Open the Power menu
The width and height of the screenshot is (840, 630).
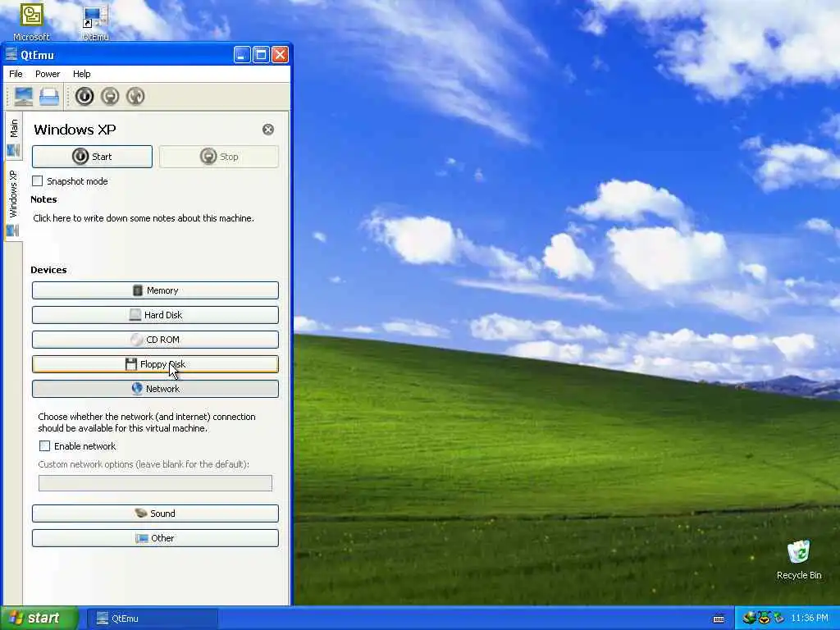coord(48,74)
